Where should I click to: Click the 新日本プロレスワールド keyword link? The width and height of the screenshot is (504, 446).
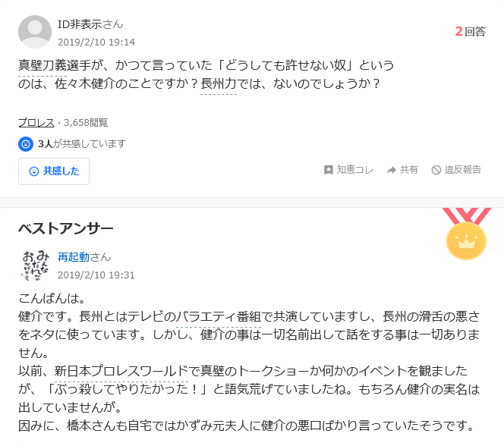tap(121, 371)
